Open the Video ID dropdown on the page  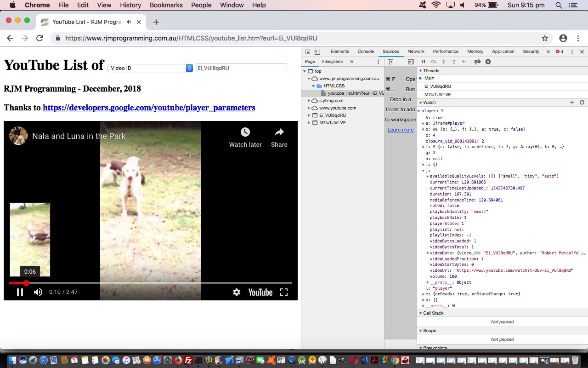click(x=150, y=68)
